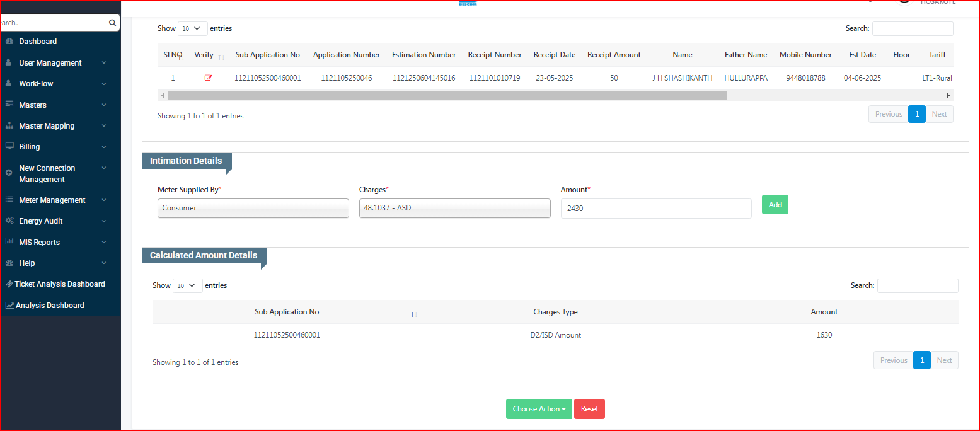Click name cell J H SHASHIKANTH
The image size is (980, 431).
(x=683, y=78)
